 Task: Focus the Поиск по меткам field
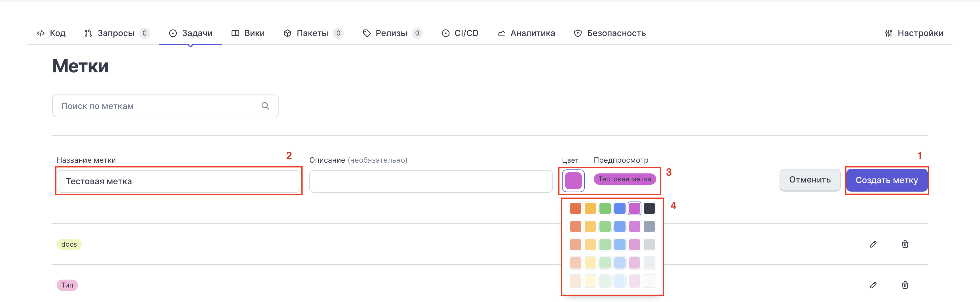point(166,106)
